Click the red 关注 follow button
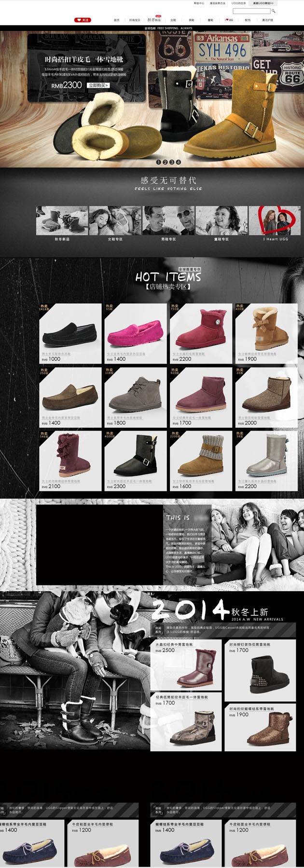Screen dimensions: 304x868 (x=83, y=20)
